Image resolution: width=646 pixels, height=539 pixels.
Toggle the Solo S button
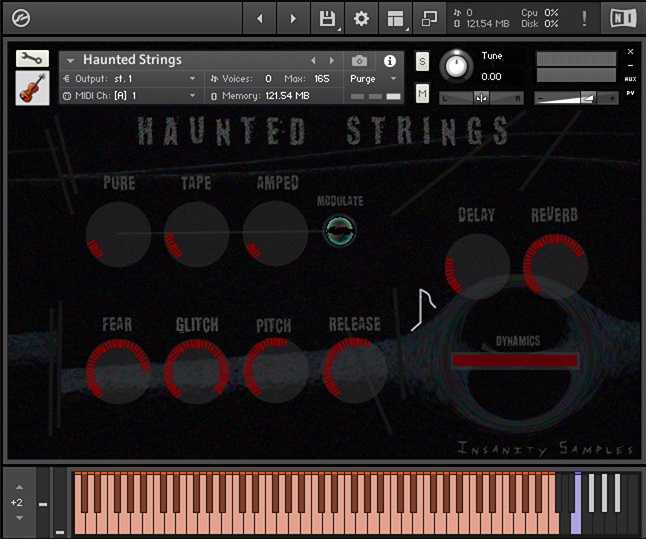(x=422, y=61)
